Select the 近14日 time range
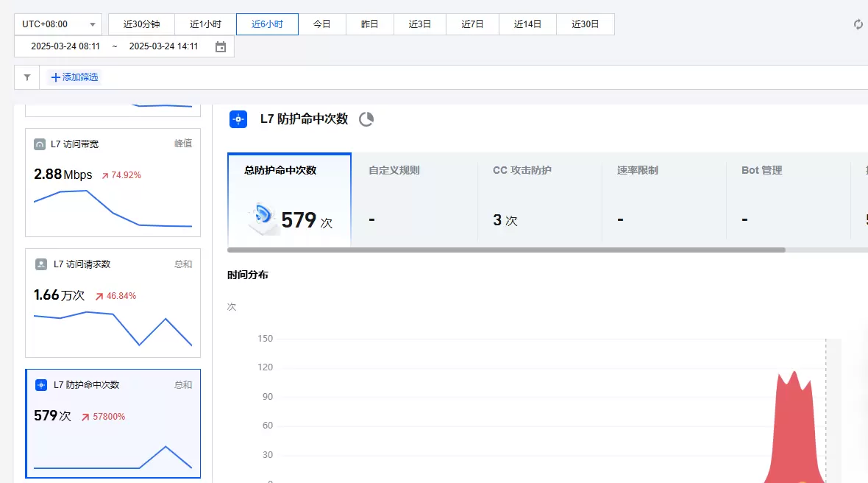 coord(527,24)
